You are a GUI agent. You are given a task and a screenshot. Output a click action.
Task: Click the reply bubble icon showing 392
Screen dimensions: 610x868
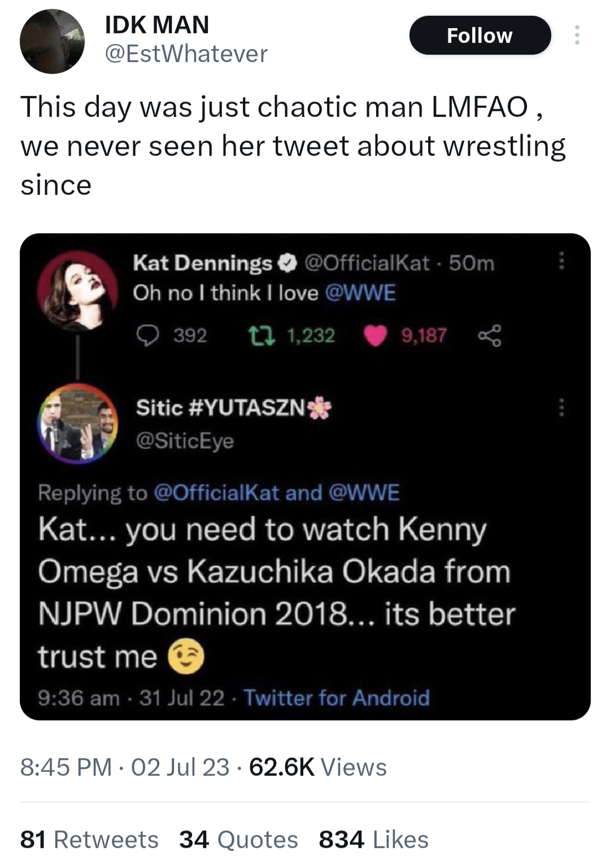click(x=148, y=336)
